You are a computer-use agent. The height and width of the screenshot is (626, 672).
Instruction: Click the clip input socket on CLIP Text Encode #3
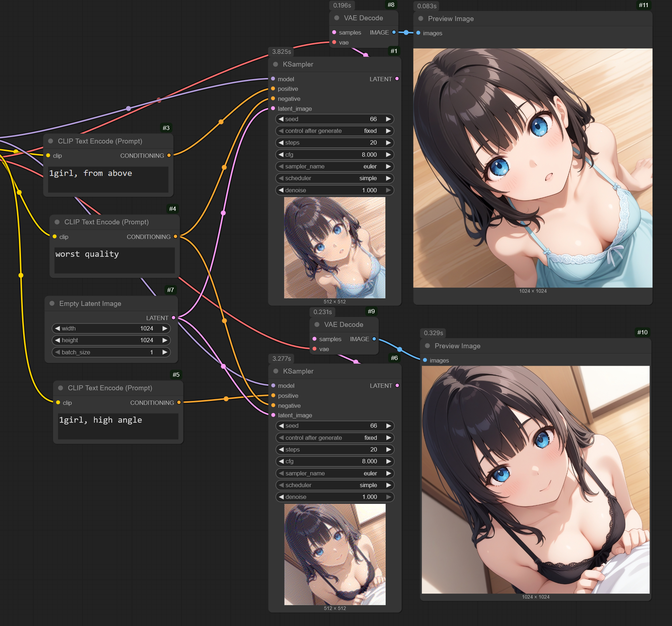48,156
